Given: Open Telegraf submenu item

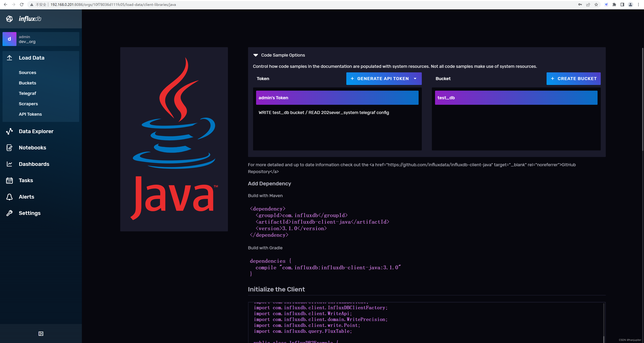Looking at the screenshot, I should 28,93.
